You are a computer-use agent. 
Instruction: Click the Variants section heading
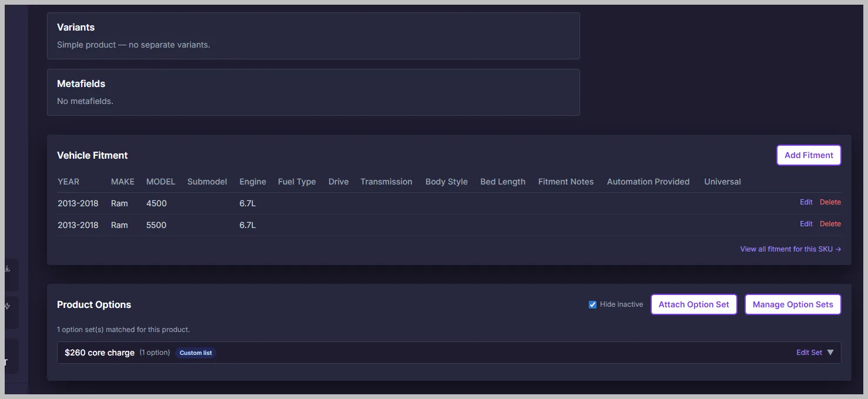tap(76, 27)
